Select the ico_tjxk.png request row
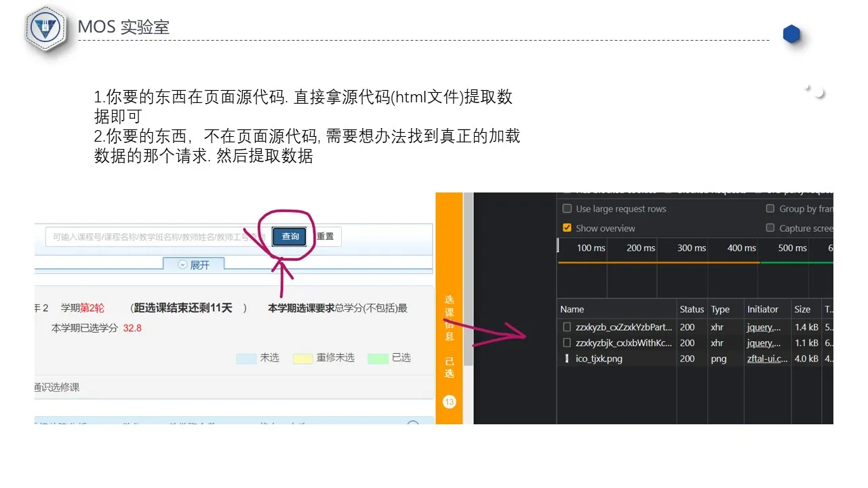868x488 pixels. pyautogui.click(x=695, y=359)
